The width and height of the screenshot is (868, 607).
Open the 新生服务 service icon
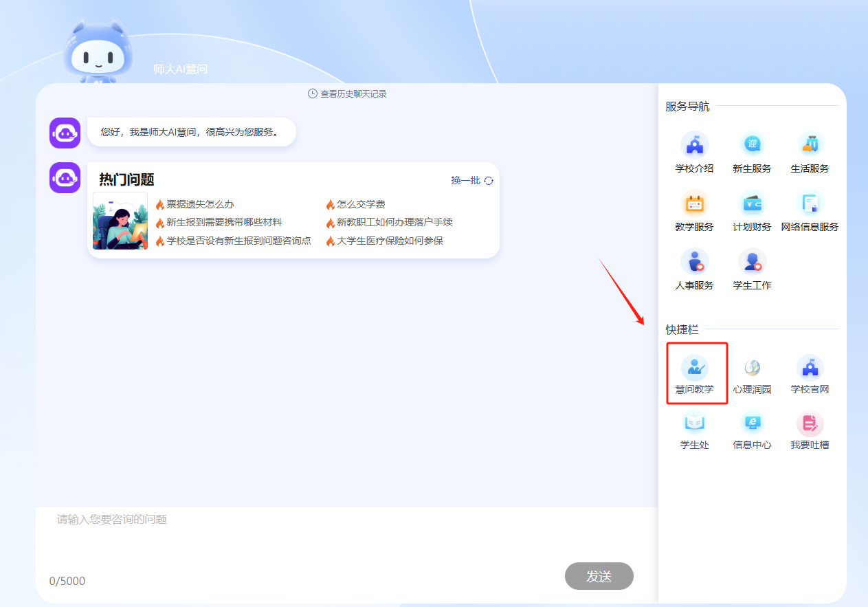click(752, 145)
